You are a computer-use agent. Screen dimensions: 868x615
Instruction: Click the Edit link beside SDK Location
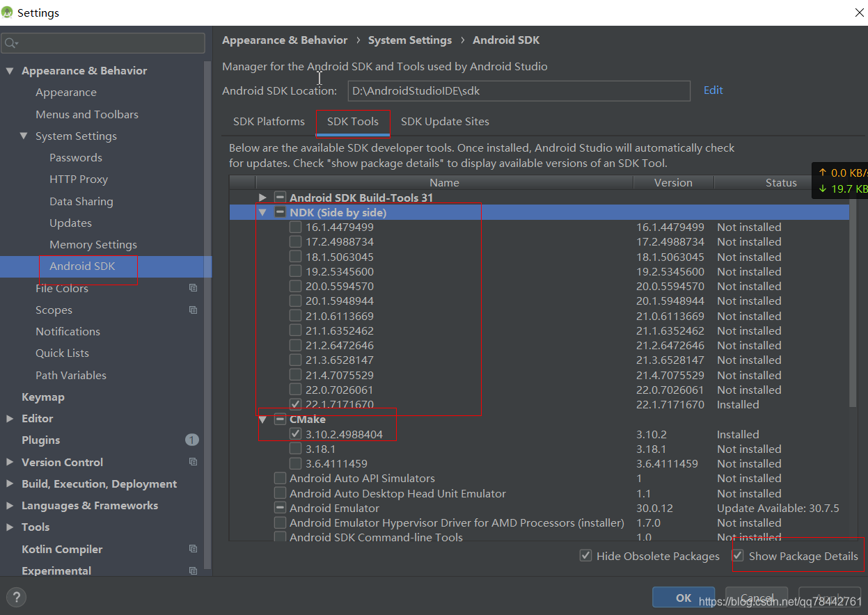[713, 90]
